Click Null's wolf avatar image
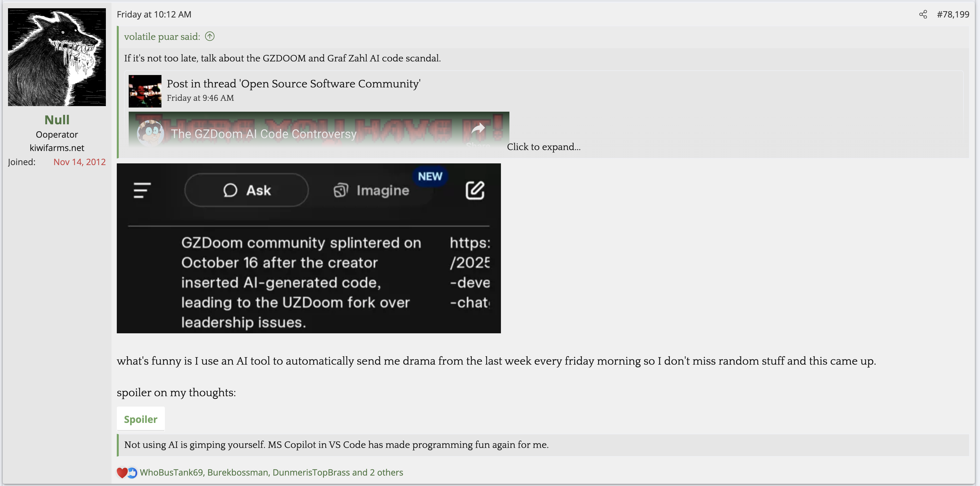 (x=57, y=57)
